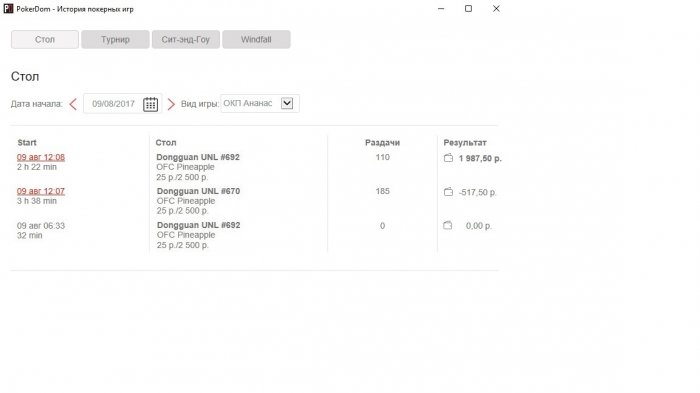Click hands count 185
This screenshot has width=700, height=393.
coord(383,191)
